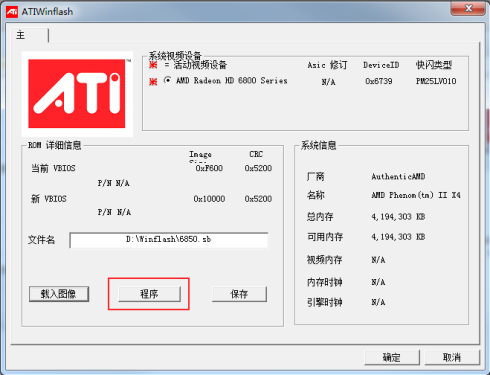Click the 程序 button
490x375 pixels.
click(149, 294)
